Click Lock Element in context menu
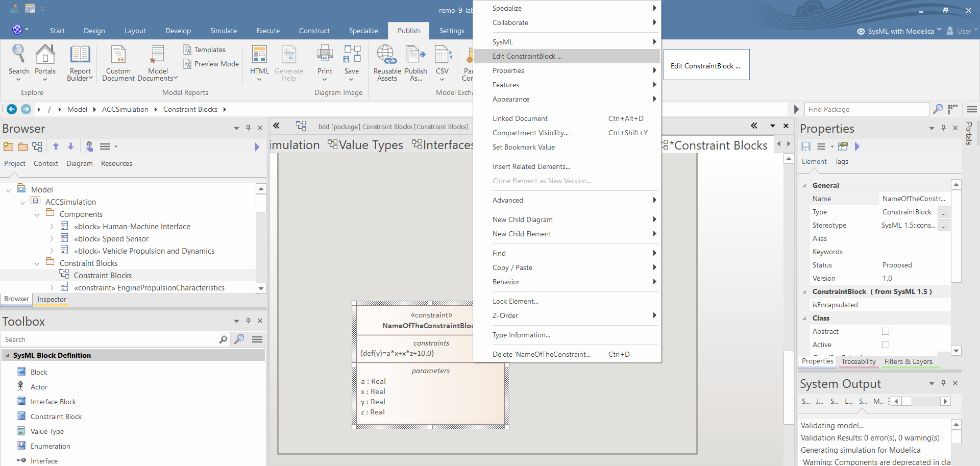The image size is (980, 466). pos(567,301)
